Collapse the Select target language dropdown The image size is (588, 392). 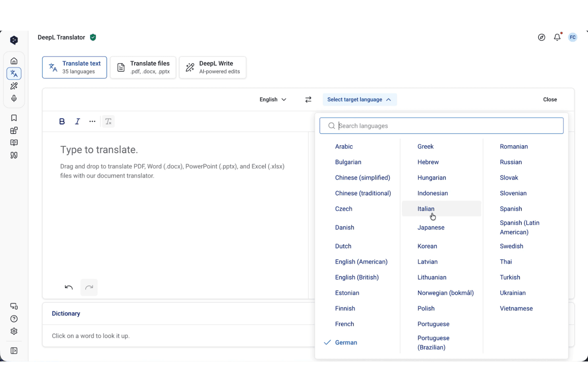(x=360, y=100)
